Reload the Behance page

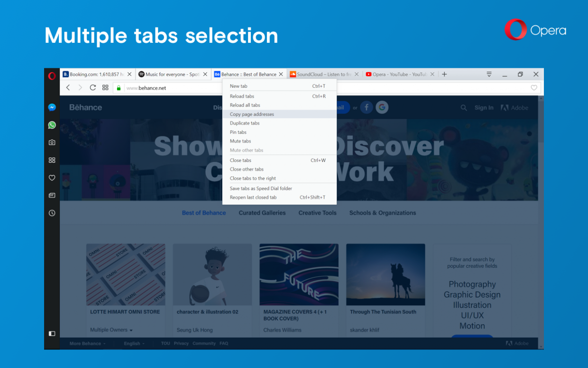[x=92, y=87]
